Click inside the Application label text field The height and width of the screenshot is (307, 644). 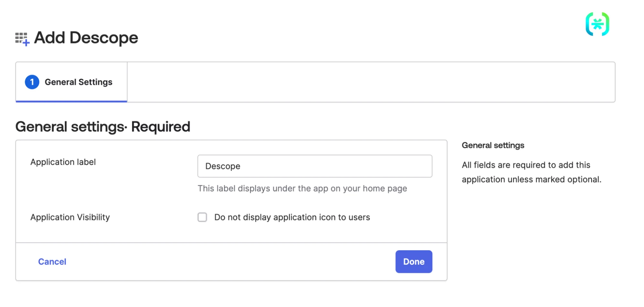point(314,166)
